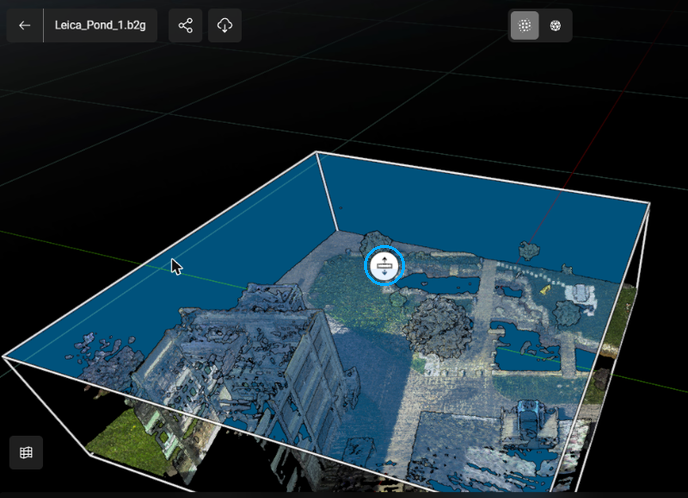Image resolution: width=688 pixels, height=498 pixels.
Task: Click the clipping box height handle
Action: [x=384, y=265]
